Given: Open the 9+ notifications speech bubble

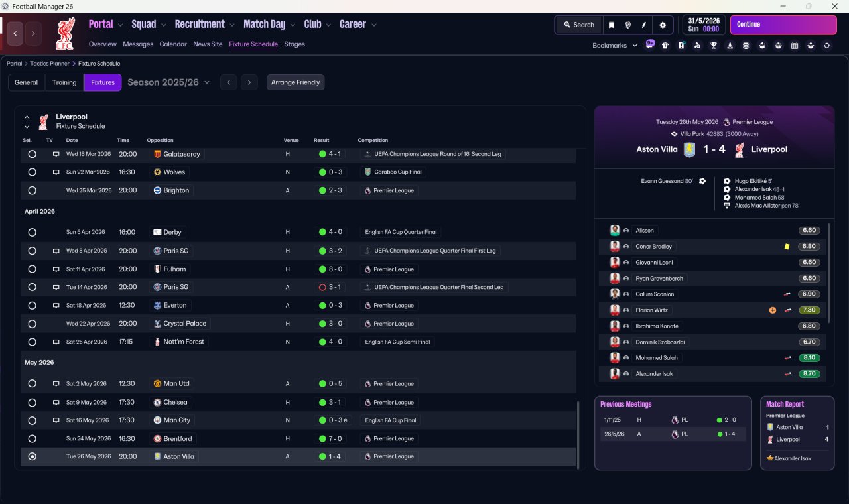Looking at the screenshot, I should [x=650, y=44].
